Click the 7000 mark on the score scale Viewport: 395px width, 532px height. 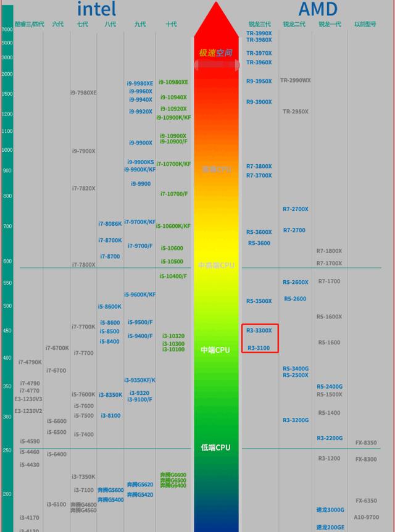7,30
